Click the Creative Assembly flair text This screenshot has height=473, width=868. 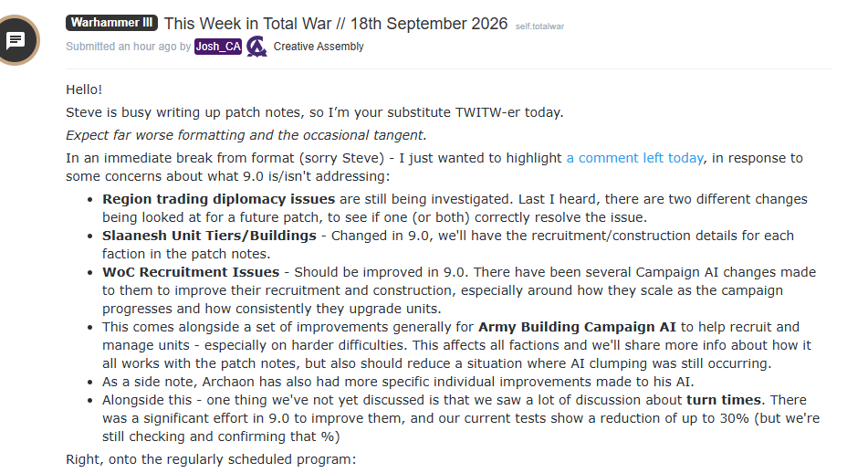[x=319, y=47]
